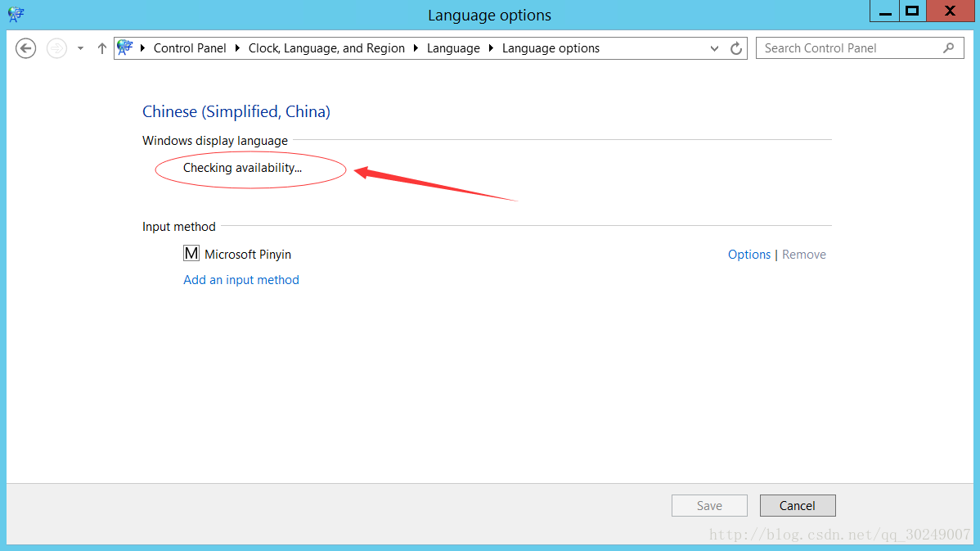Expand the address bar history dropdown
The width and height of the screenshot is (980, 551).
point(714,48)
